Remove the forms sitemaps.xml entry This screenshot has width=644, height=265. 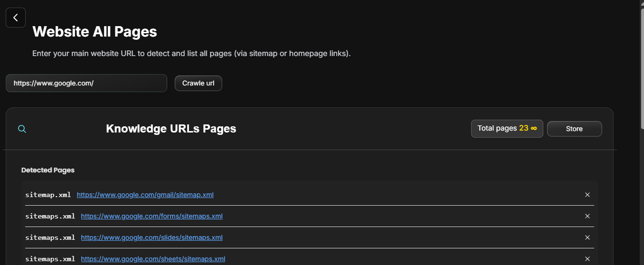point(587,216)
